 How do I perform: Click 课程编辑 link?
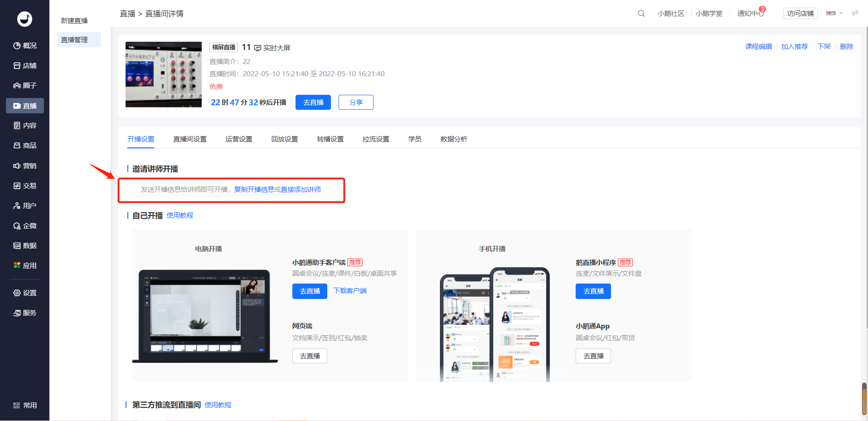pyautogui.click(x=758, y=46)
